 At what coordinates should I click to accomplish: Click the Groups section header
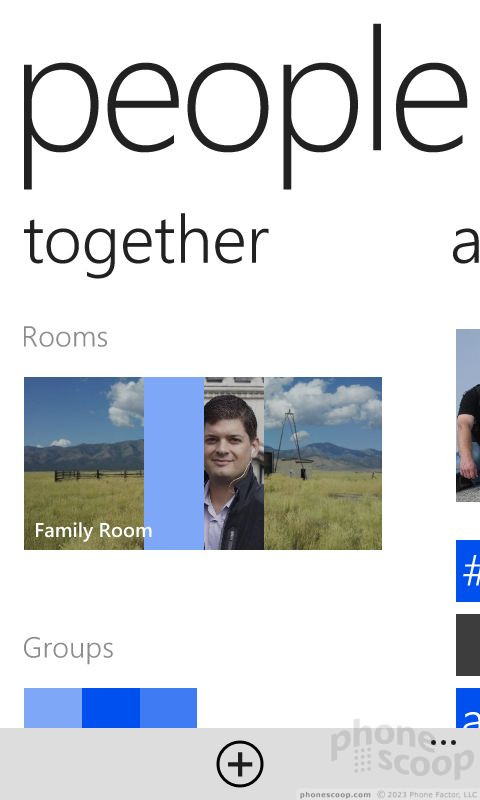[x=68, y=649]
